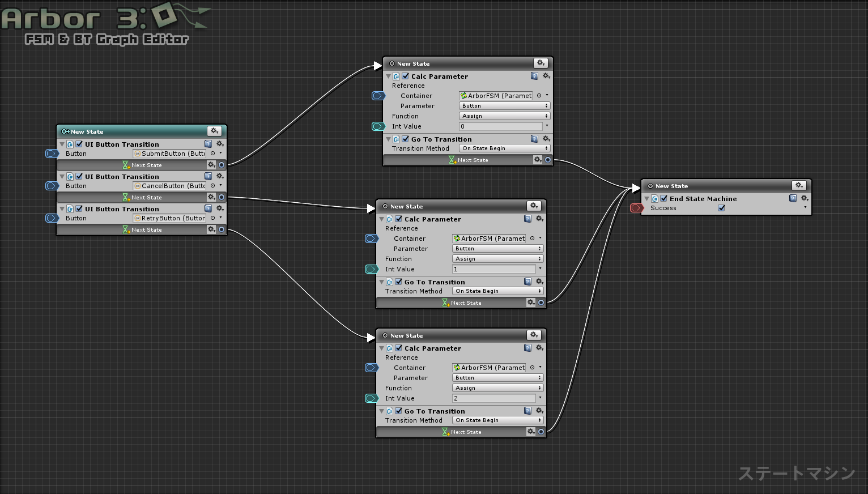
Task: Collapse the UI Button Transition foldout above SubmitButton
Action: (x=62, y=144)
